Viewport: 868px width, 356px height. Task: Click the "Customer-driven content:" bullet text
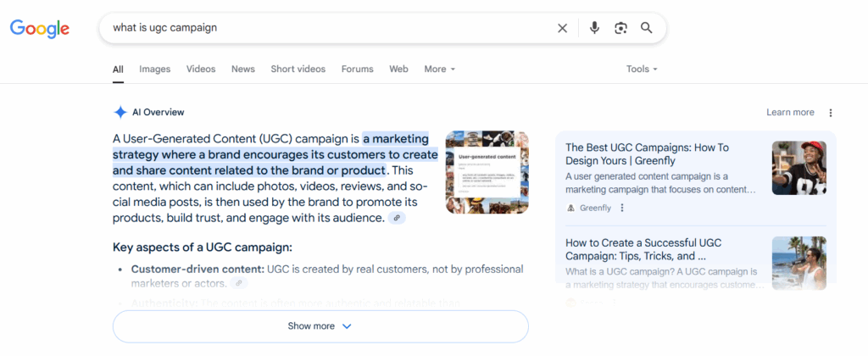198,270
